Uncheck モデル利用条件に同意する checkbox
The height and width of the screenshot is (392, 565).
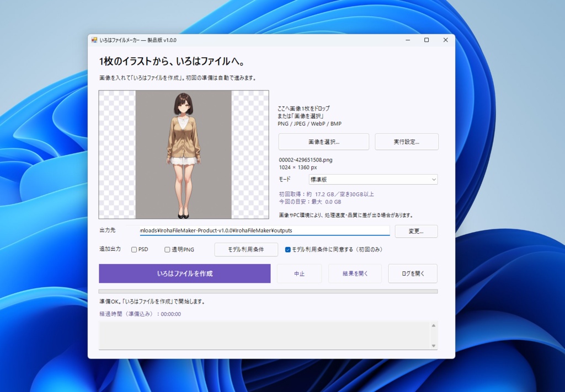point(288,249)
